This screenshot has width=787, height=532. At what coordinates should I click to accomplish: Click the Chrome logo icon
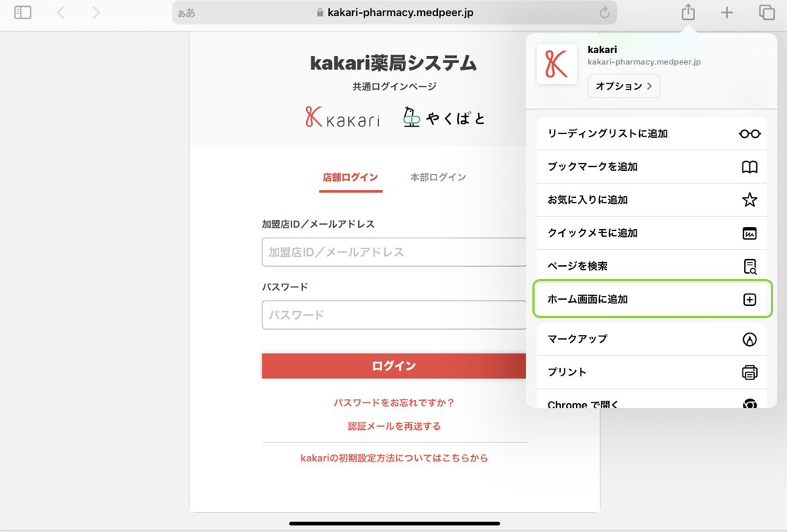coord(749,402)
